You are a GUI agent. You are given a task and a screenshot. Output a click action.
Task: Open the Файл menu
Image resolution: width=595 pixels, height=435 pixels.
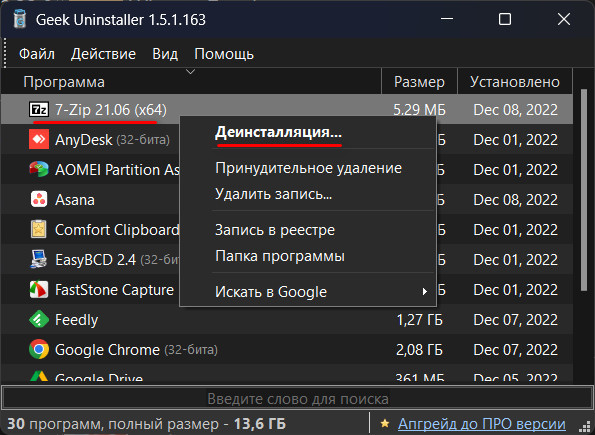37,54
